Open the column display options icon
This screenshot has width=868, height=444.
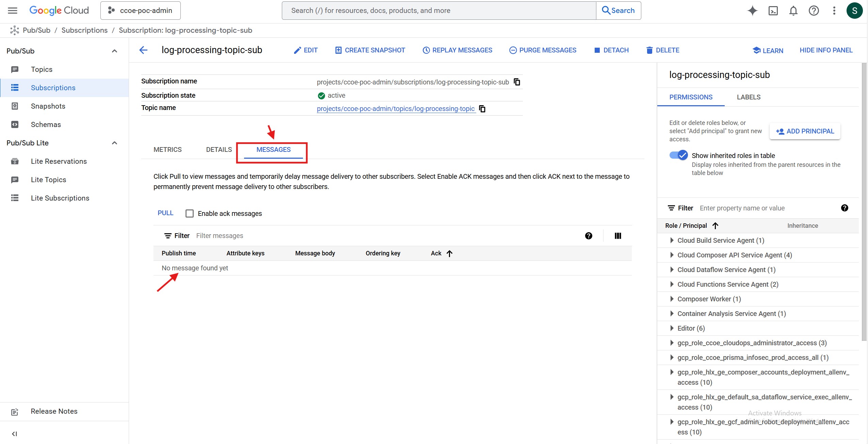pos(618,236)
